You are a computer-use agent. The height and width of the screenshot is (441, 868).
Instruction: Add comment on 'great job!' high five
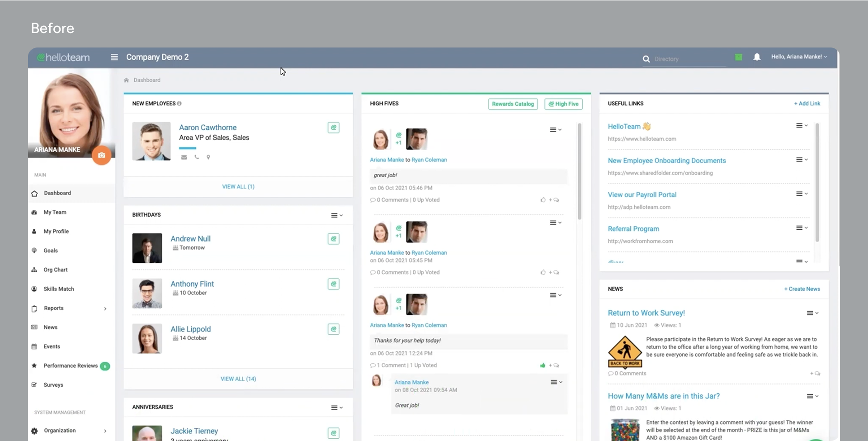[x=554, y=200]
